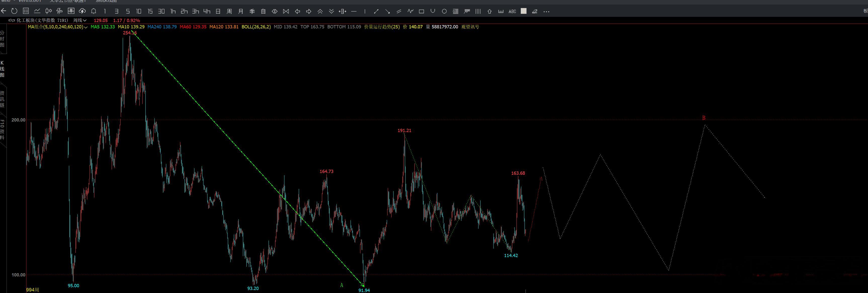Viewport: 868px width, 293px height.
Task: Toggle the candlestick chart type icon
Action: (49, 11)
